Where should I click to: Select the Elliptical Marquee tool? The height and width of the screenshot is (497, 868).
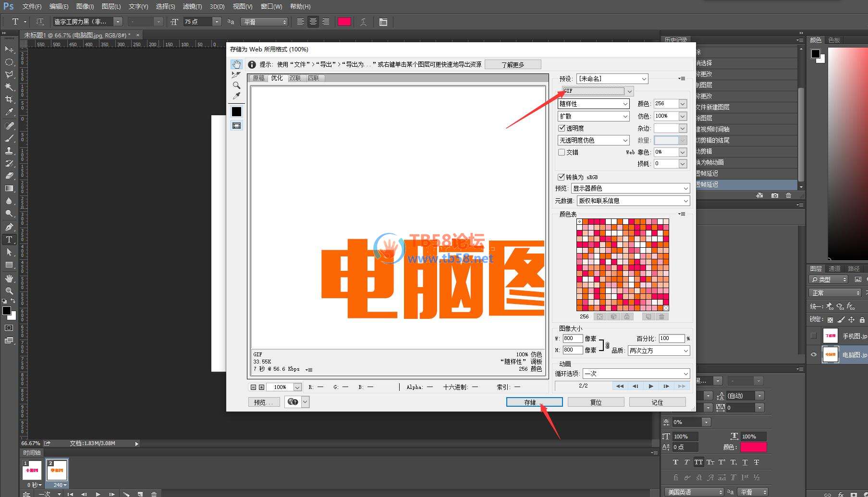(9, 62)
